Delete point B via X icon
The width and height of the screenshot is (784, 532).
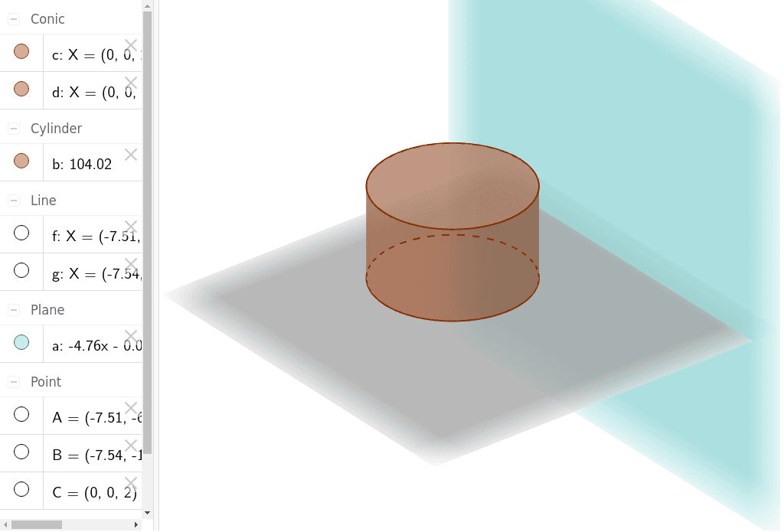(131, 446)
